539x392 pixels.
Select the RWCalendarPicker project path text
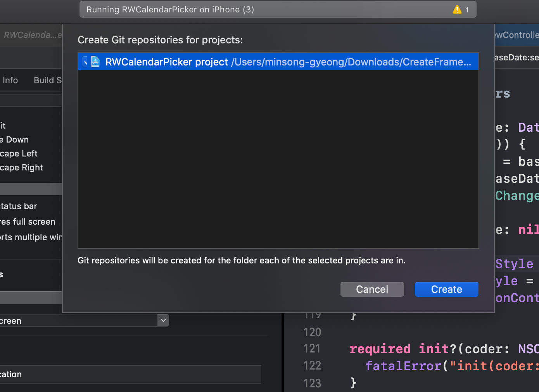click(x=351, y=62)
